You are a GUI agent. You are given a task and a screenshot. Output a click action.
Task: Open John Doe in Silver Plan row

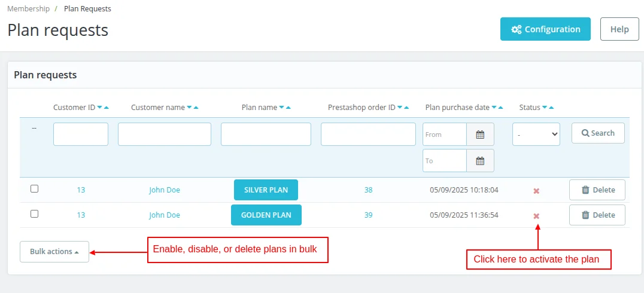[164, 190]
